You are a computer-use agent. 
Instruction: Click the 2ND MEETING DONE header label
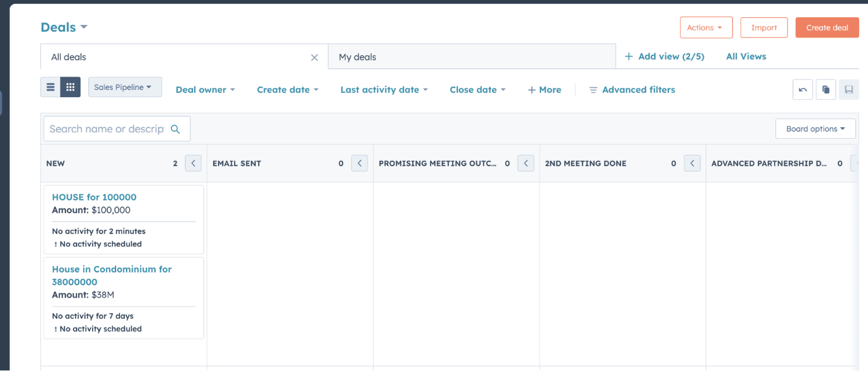pyautogui.click(x=586, y=163)
